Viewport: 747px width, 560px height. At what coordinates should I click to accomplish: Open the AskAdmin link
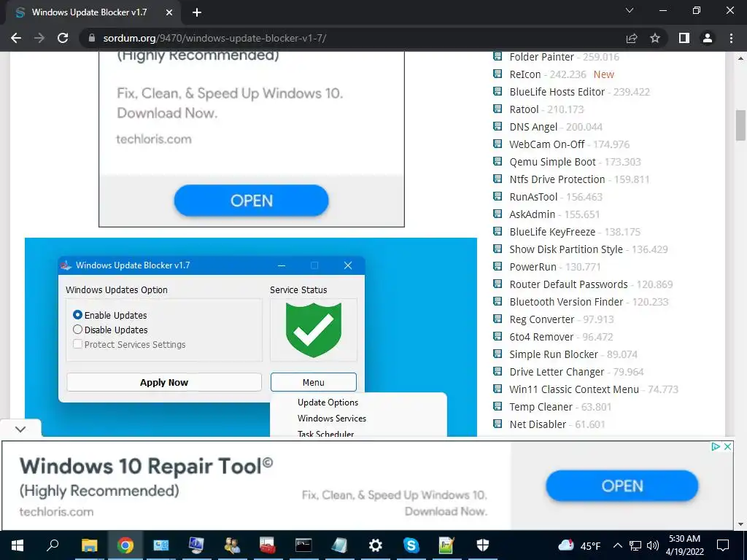(x=532, y=214)
